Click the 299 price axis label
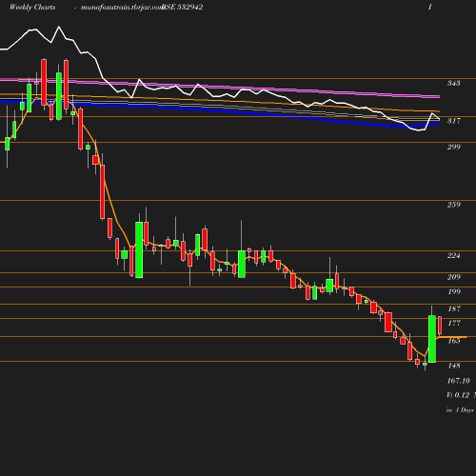476x476 pixels. coord(454,147)
